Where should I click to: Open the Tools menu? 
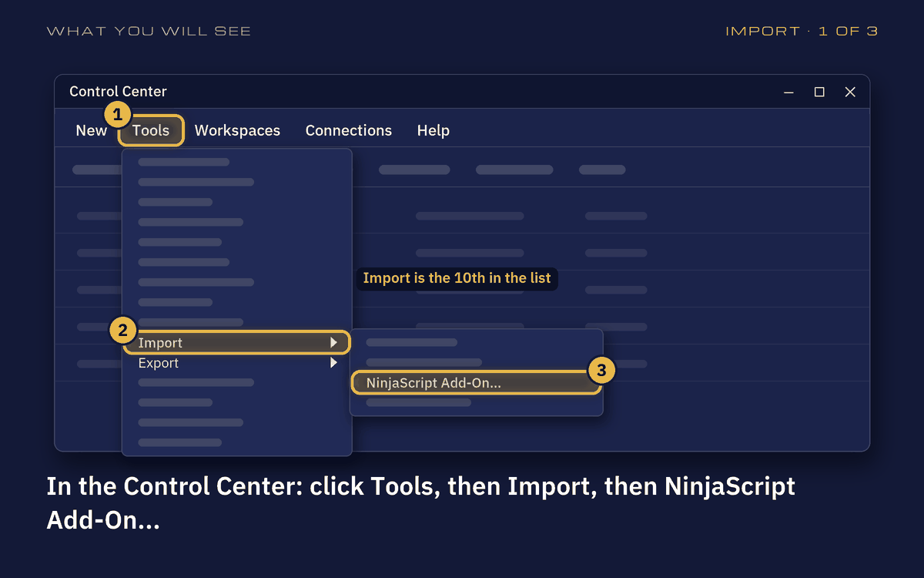point(151,130)
